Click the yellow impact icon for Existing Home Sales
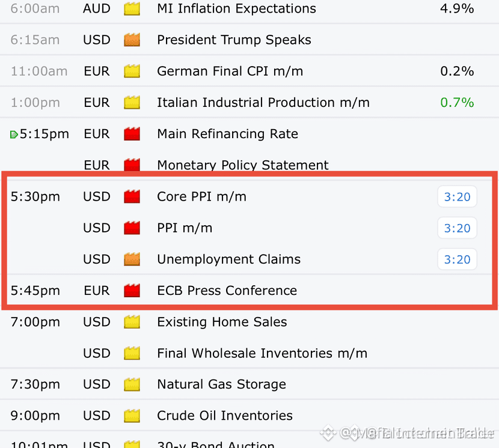The height and width of the screenshot is (448, 499). [x=132, y=322]
